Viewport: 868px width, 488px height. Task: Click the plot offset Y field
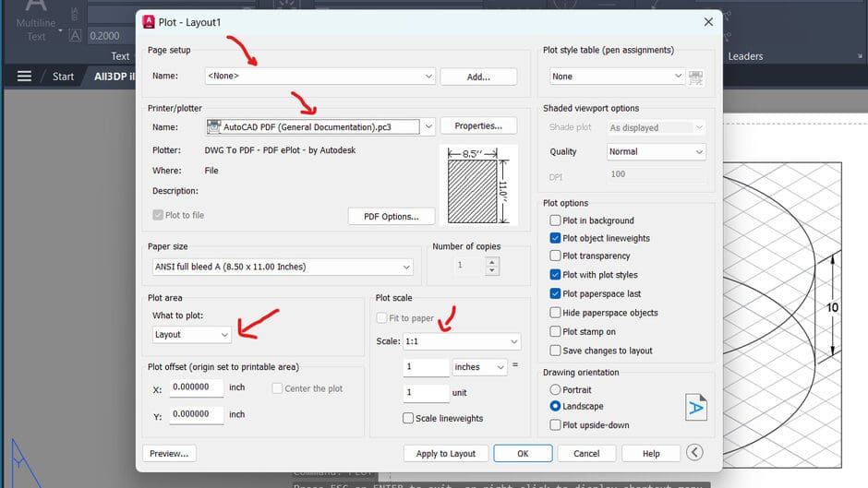tap(196, 414)
